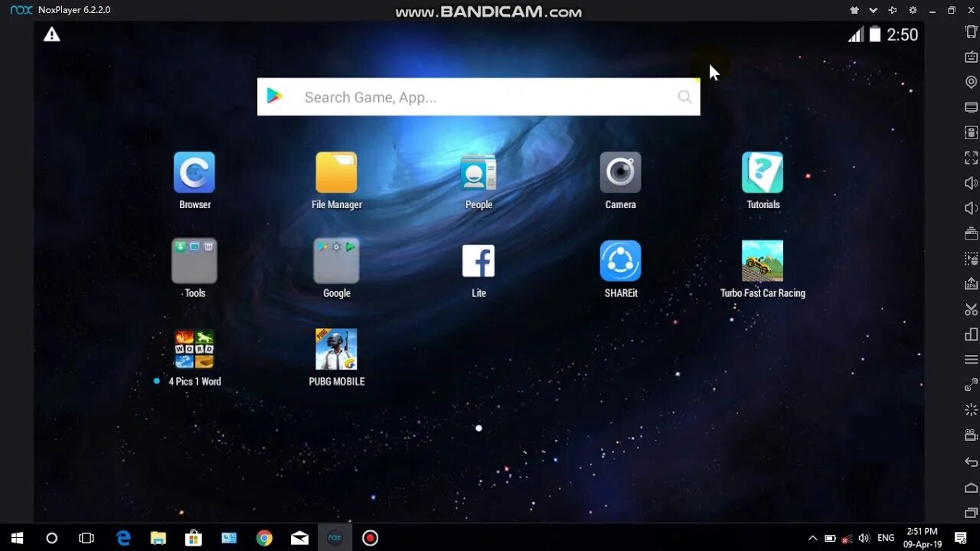Click the My Computer screen icon in sidebar
980x551 pixels.
[x=971, y=107]
